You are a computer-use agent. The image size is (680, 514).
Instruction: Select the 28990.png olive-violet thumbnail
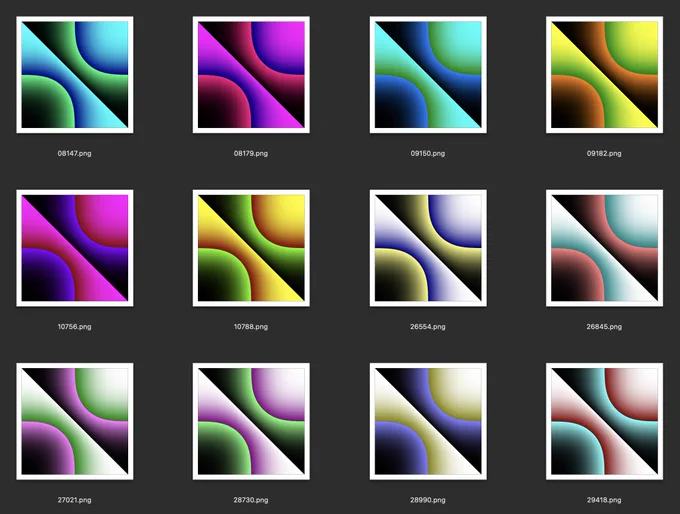[x=428, y=421]
